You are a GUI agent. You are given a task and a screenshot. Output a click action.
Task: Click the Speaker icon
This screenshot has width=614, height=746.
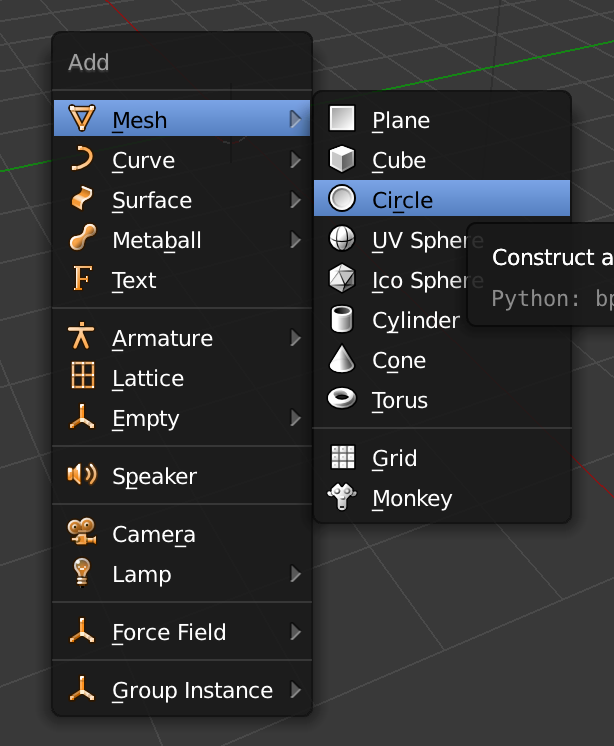[x=82, y=476]
